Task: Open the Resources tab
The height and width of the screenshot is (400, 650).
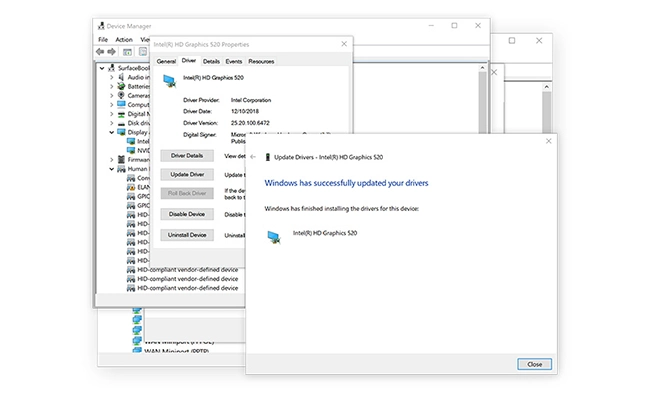Action: click(261, 61)
